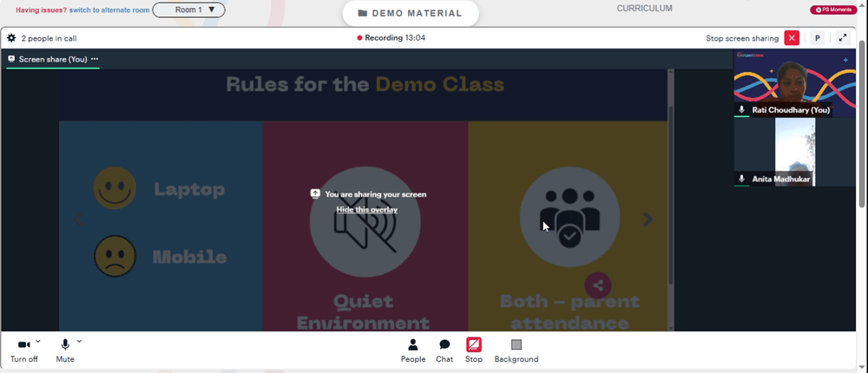Open the Chat panel

click(444, 350)
